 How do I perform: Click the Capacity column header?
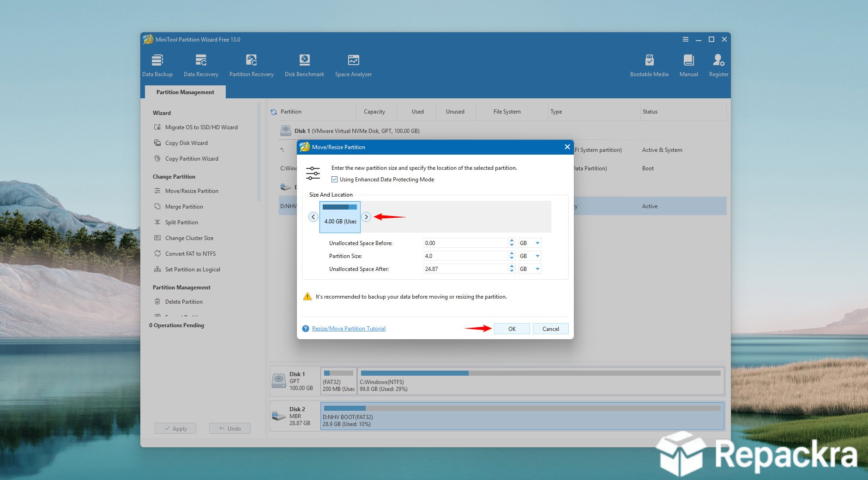tap(374, 112)
